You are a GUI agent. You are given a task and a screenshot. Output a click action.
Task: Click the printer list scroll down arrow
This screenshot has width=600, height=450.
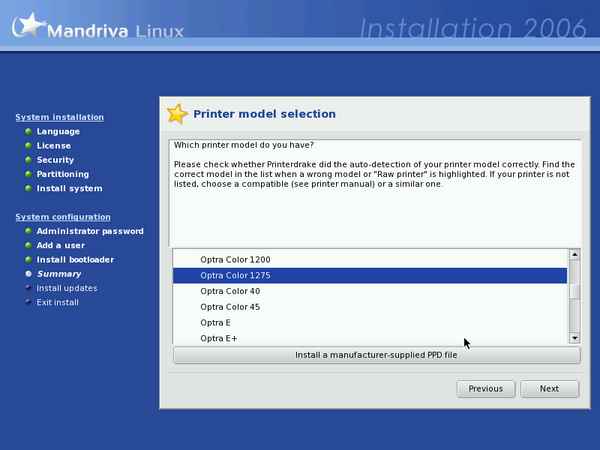[x=574, y=338]
